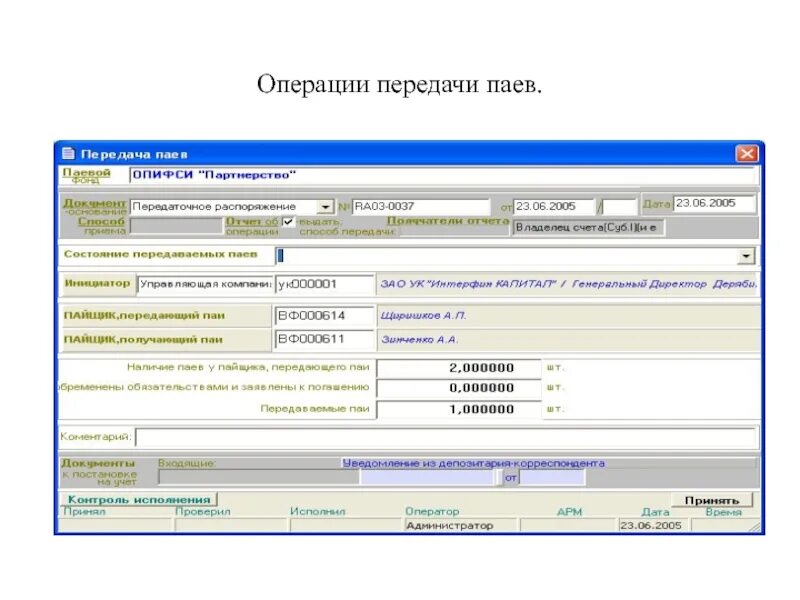Click the notification 'от' date field
Screen dimensions: 800x600
tap(552, 477)
